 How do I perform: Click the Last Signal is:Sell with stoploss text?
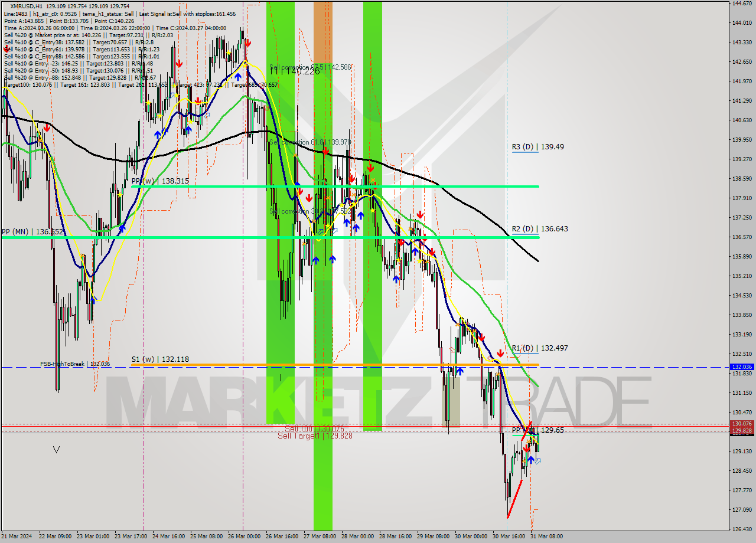pyautogui.click(x=187, y=14)
